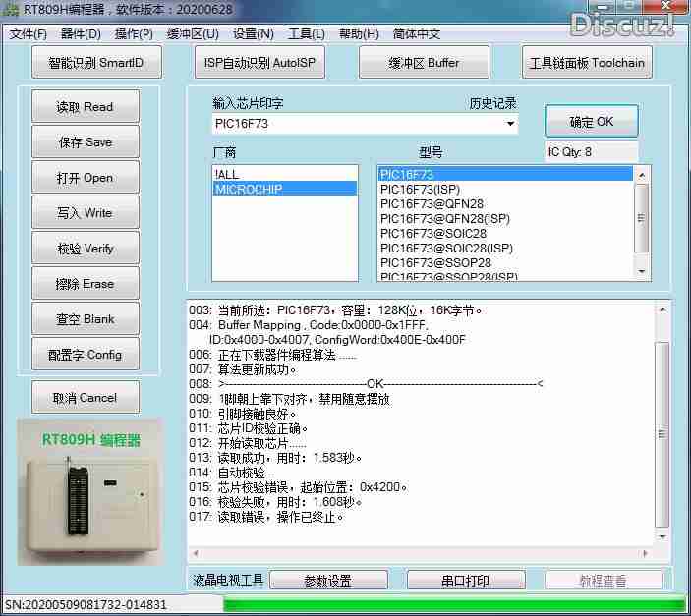Screen dimensions: 691x616
Task: Click the RT809H programmer image
Action: pos(89,492)
